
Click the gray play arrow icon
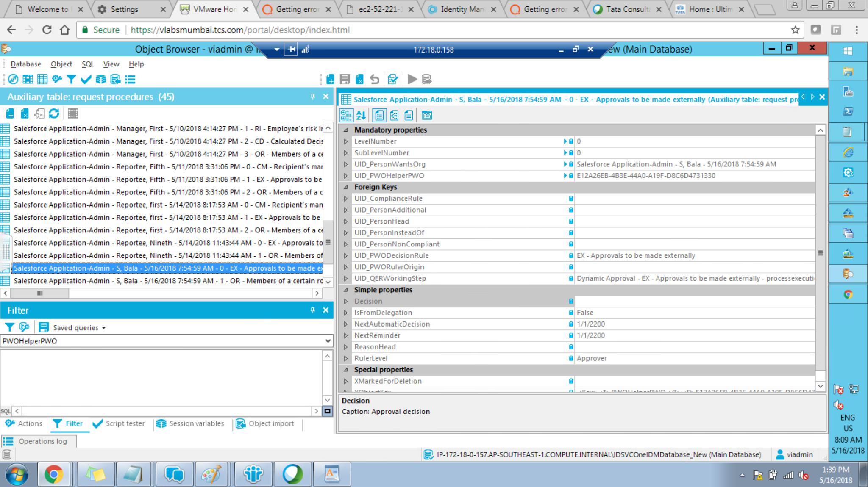tap(412, 79)
